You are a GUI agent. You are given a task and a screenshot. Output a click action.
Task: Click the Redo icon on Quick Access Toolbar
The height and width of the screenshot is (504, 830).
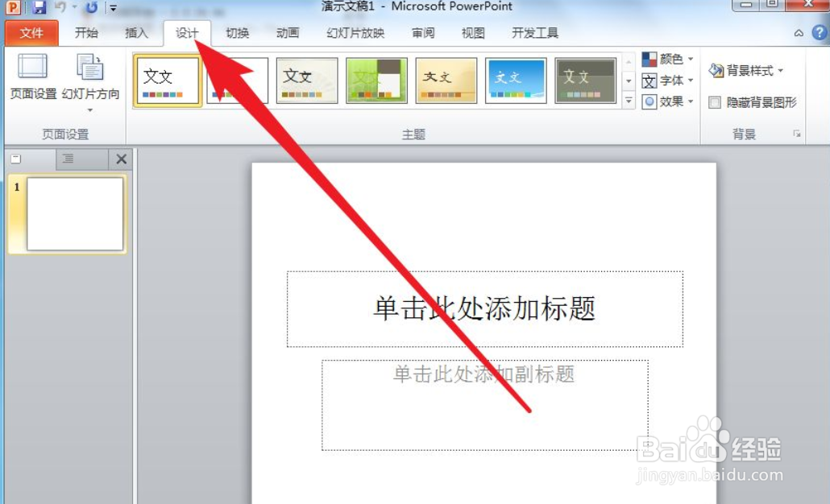[x=91, y=6]
